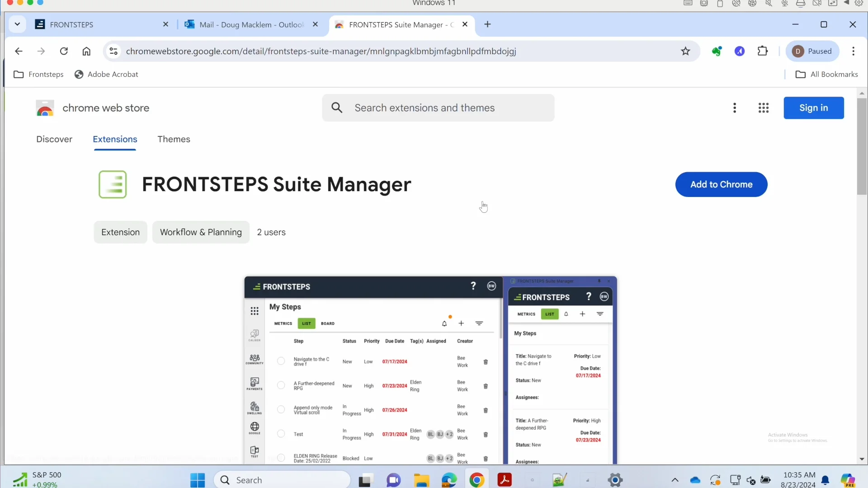Image resolution: width=868 pixels, height=488 pixels.
Task: Open Adobe Acrobat from the taskbar
Action: tap(505, 480)
